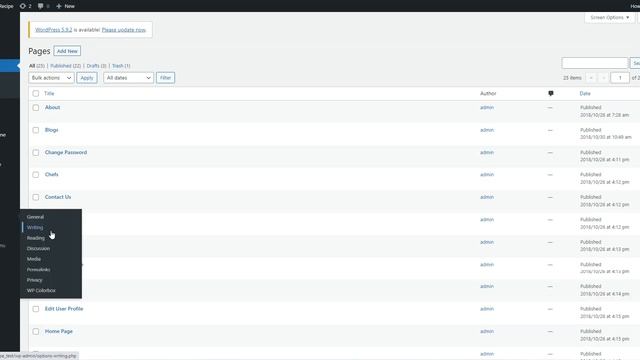This screenshot has width=640, height=360.
Task: Click admin author in Home Page row
Action: (487, 331)
